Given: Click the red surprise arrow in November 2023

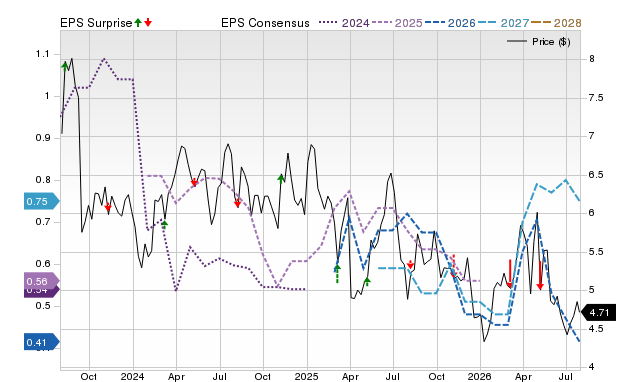Looking at the screenshot, I should click(x=108, y=208).
